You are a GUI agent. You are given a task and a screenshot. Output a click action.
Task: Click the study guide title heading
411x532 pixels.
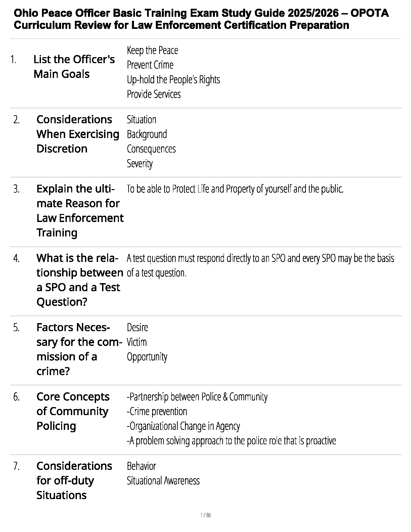point(201,19)
